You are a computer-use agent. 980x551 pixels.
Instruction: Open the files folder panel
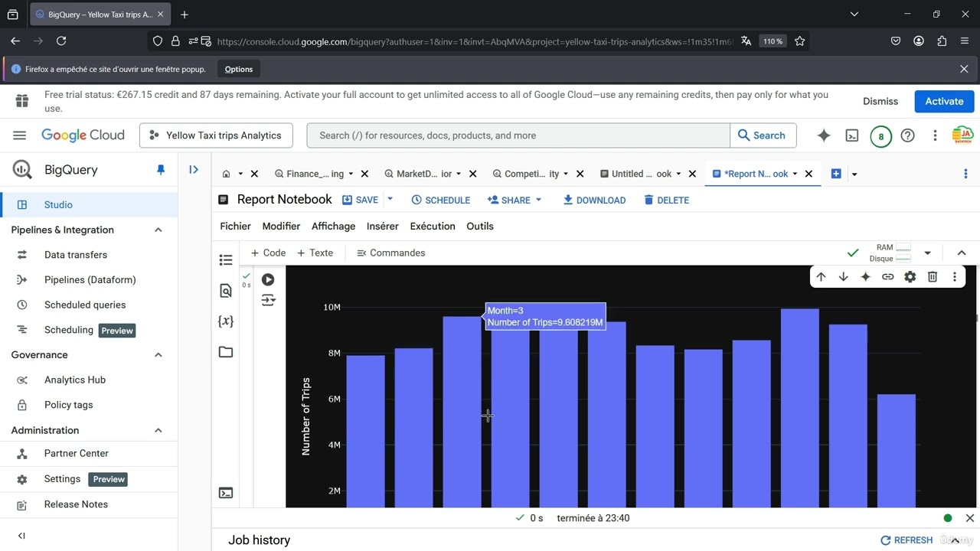[x=226, y=352]
